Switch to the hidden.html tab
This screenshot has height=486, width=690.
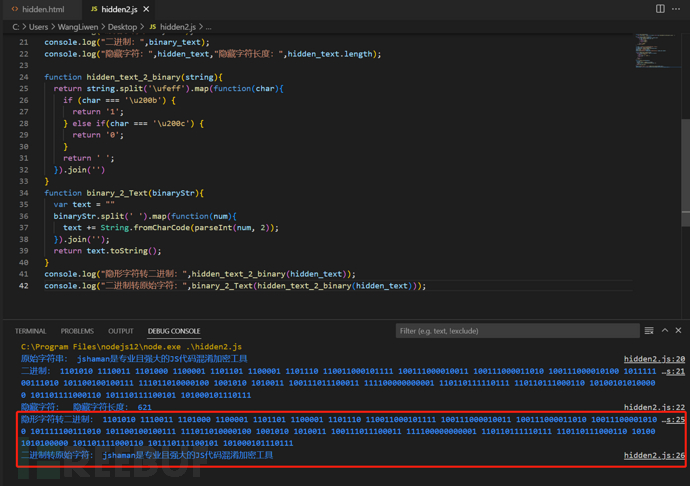(36, 9)
